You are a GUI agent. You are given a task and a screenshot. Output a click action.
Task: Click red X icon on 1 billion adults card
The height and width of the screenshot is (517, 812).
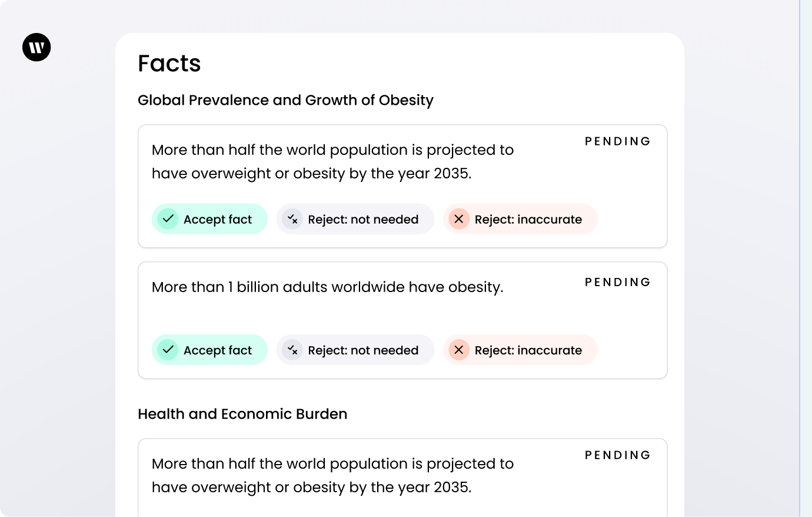[x=459, y=350]
